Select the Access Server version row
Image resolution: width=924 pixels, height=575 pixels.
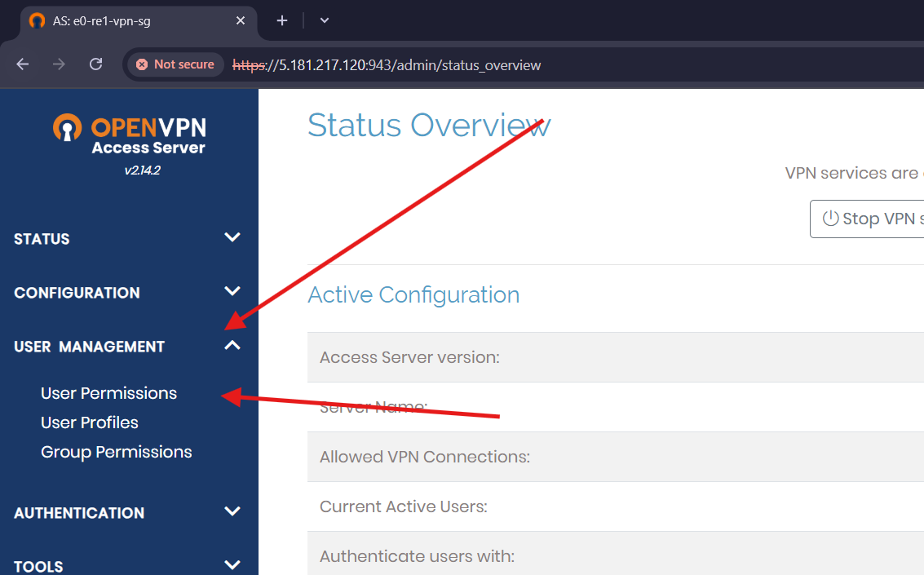[x=616, y=357]
